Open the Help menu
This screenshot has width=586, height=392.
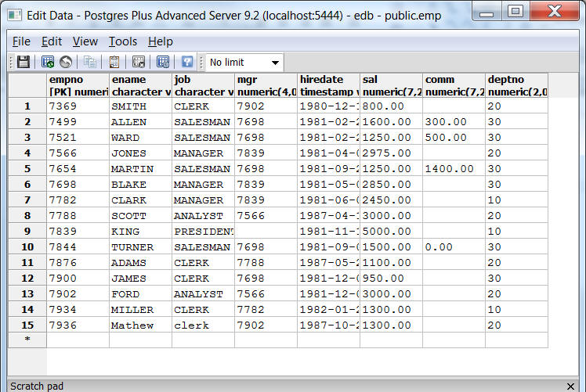161,41
